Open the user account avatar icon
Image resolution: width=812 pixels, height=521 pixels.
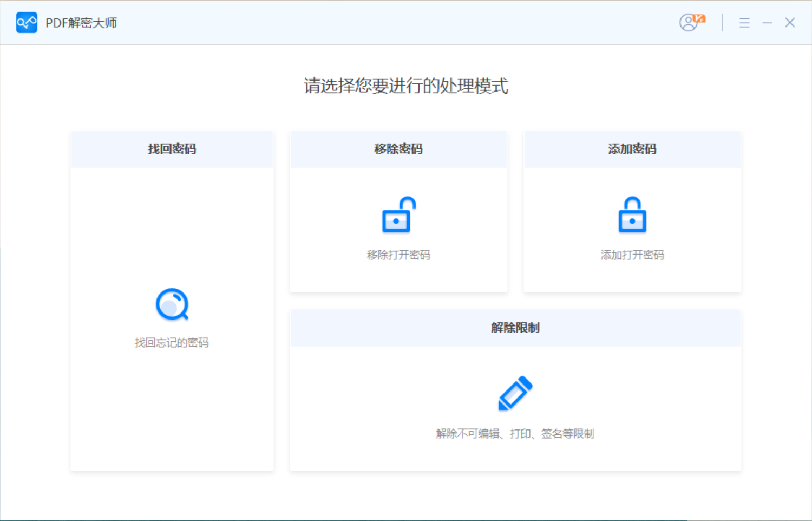pyautogui.click(x=687, y=23)
